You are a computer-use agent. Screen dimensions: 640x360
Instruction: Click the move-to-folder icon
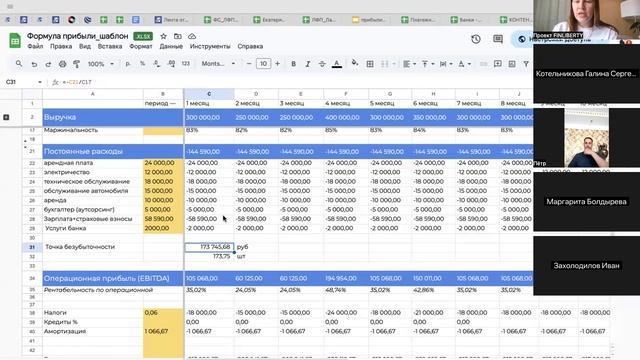[178, 36]
